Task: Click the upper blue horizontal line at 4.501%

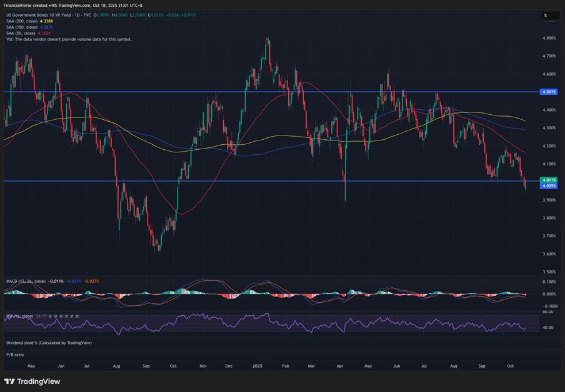Action: coord(187,92)
